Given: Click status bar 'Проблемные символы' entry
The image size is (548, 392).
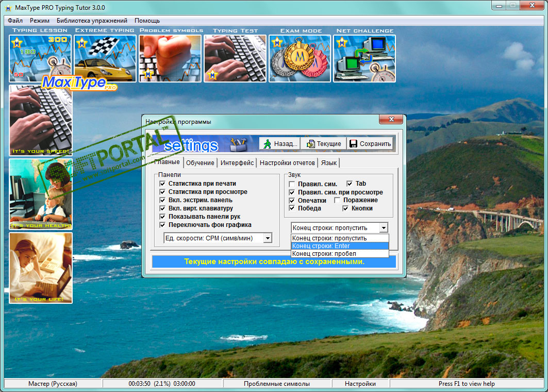Looking at the screenshot, I should 277,384.
